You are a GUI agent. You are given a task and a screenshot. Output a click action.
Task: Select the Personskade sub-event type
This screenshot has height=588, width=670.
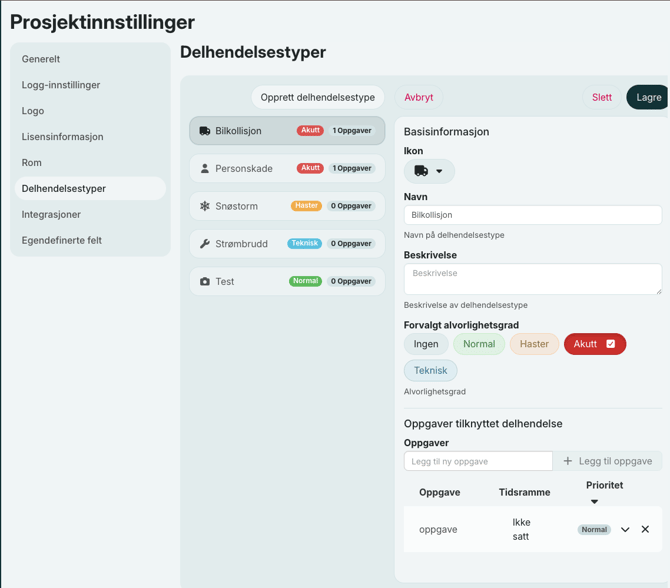[x=287, y=168]
